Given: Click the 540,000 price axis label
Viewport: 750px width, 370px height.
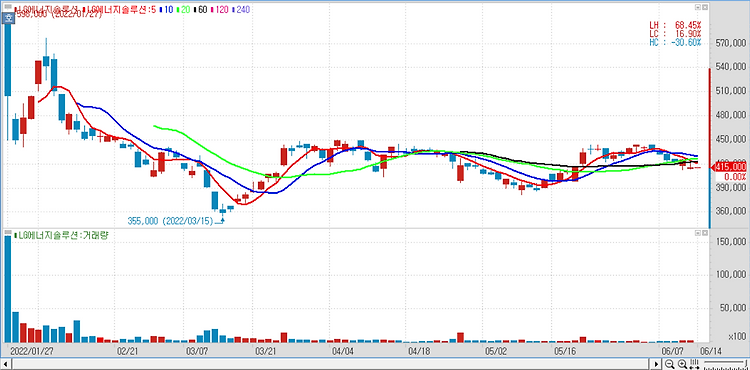Looking at the screenshot, I should click(x=731, y=67).
